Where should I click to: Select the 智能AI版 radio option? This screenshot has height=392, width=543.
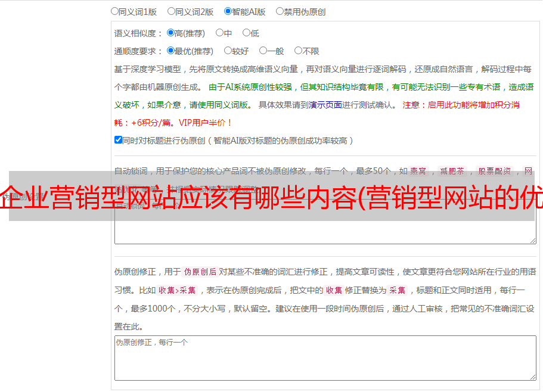[228, 11]
